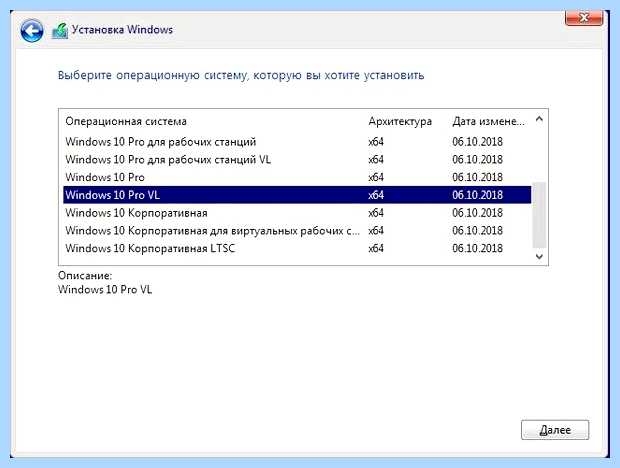The height and width of the screenshot is (468, 620).
Task: Click the Дата измене... column header
Action: tap(488, 121)
